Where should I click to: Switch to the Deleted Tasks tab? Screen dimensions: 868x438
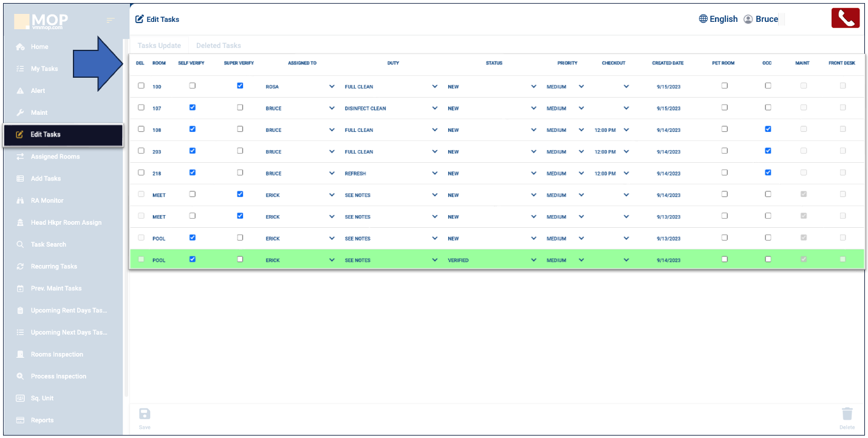coord(218,46)
